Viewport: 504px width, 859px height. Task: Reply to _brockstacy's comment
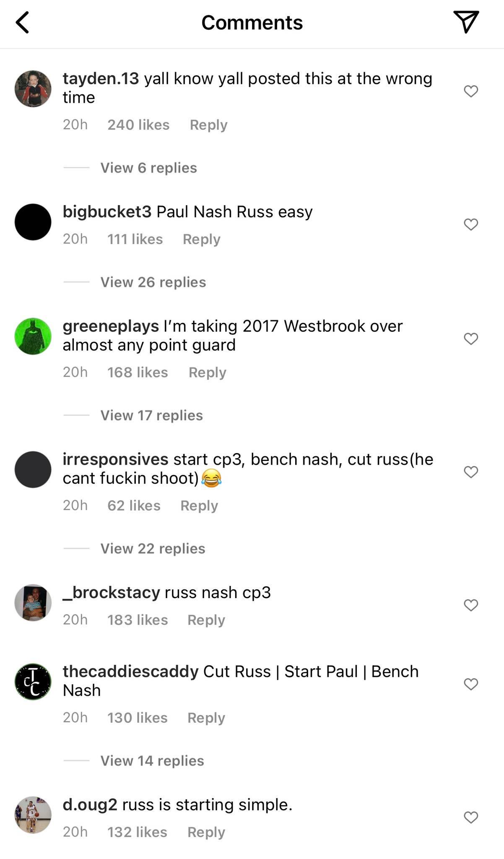206,620
